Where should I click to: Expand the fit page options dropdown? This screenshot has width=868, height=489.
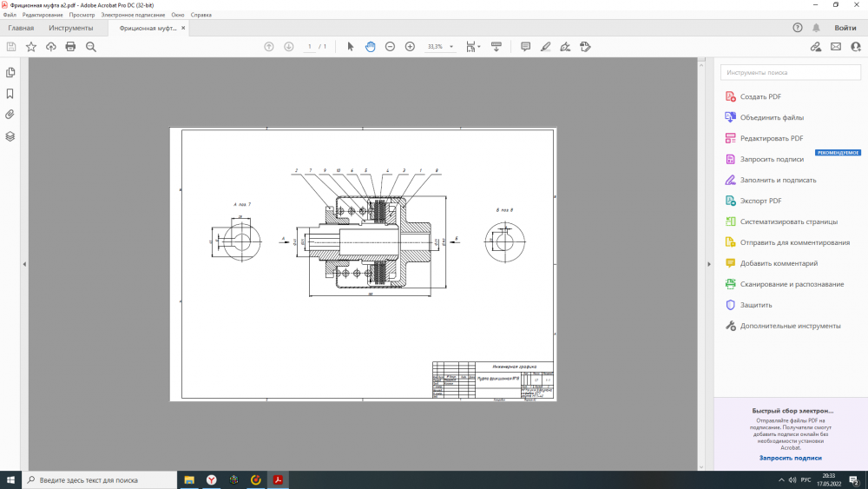(x=479, y=47)
